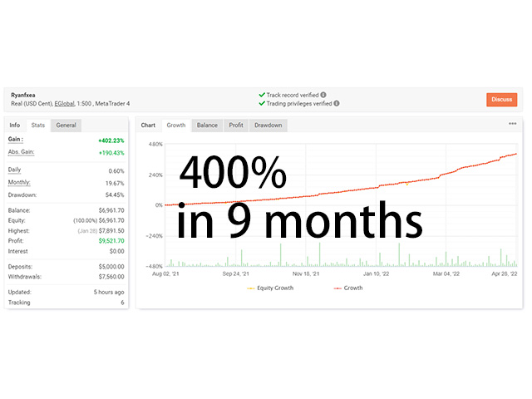The image size is (532, 399).
Task: Click the 'Track record verified' text
Action: point(293,95)
